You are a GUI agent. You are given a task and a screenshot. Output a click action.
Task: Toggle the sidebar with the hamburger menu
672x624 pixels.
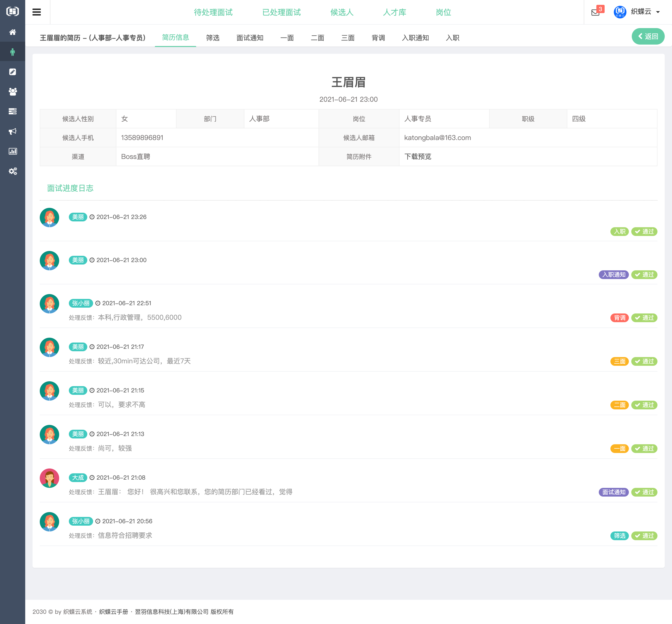click(x=37, y=12)
